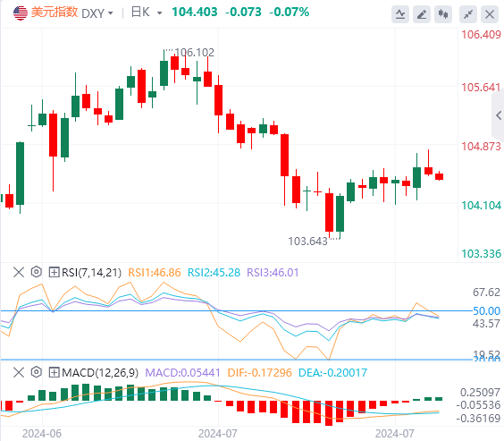Click the RSI1:46.86 value
This screenshot has width=504, height=441.
[x=155, y=273]
